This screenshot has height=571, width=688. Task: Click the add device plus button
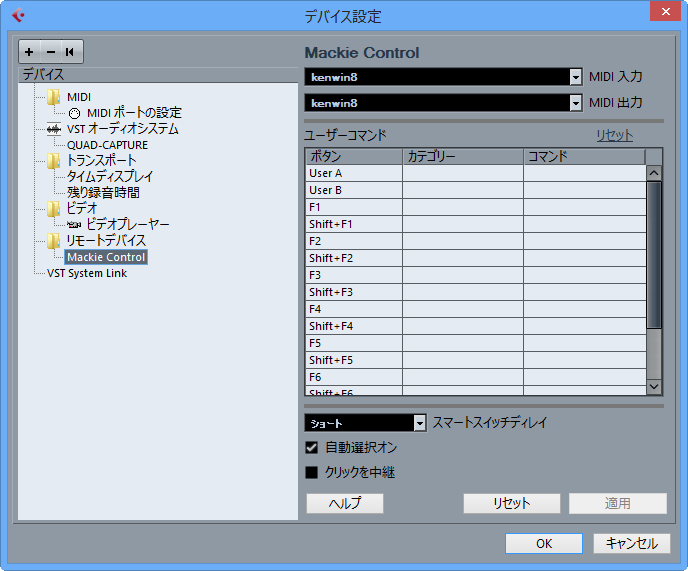pyautogui.click(x=29, y=52)
